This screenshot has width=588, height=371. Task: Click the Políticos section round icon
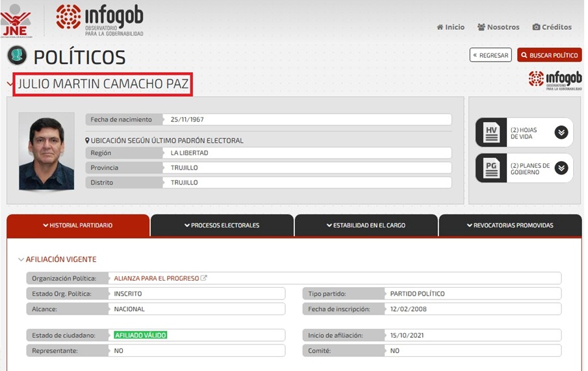tap(17, 57)
